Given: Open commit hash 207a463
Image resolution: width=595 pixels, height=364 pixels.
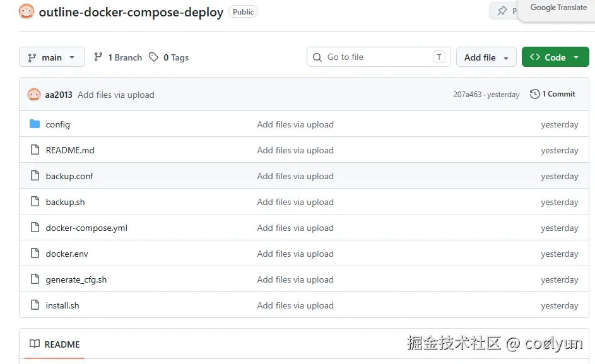Looking at the screenshot, I should click(x=467, y=94).
